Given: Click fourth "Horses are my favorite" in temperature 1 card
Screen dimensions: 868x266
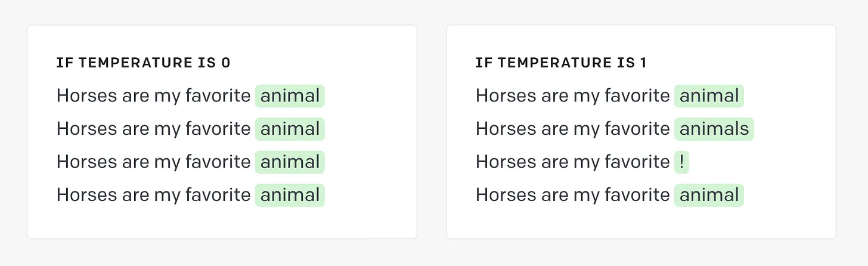Looking at the screenshot, I should pos(572,195).
